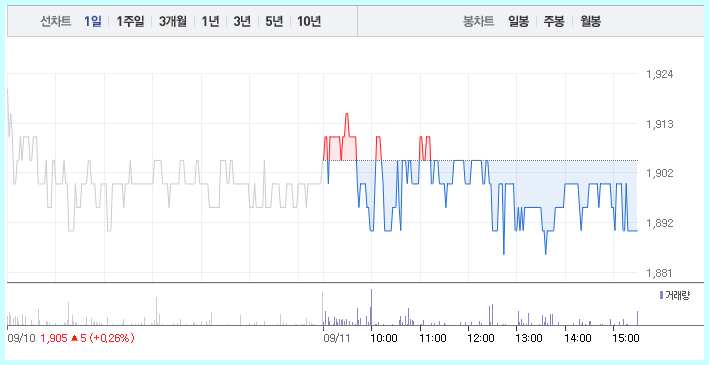Click the 10:00 time axis label
The image size is (709, 365).
point(384,338)
